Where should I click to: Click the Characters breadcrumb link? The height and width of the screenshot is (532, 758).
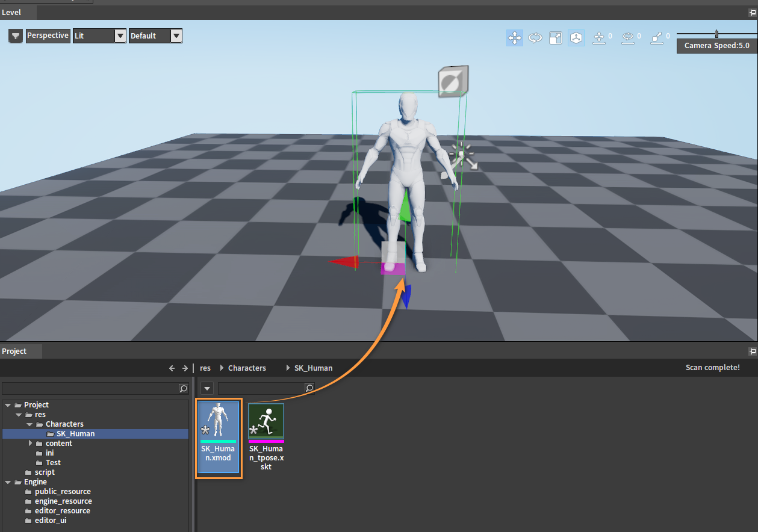[x=247, y=368]
